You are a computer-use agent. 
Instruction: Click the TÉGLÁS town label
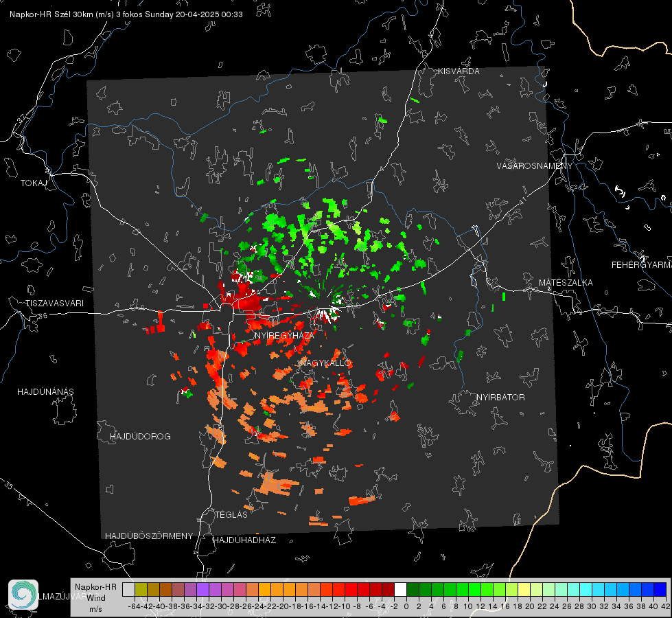pyautogui.click(x=231, y=515)
